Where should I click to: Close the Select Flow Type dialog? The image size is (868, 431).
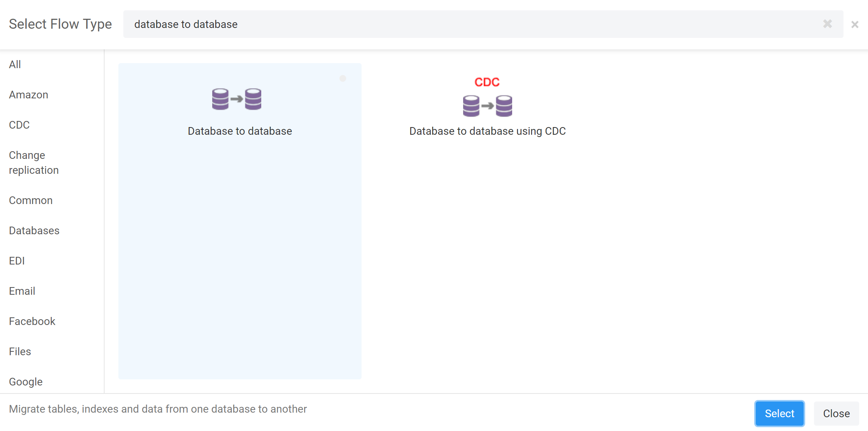click(855, 24)
